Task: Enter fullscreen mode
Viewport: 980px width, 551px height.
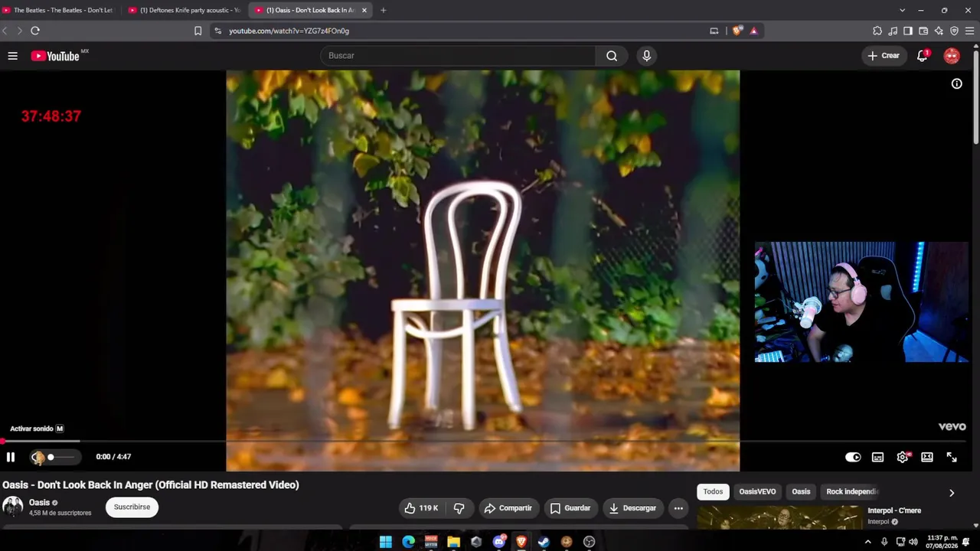Action: [x=952, y=457]
